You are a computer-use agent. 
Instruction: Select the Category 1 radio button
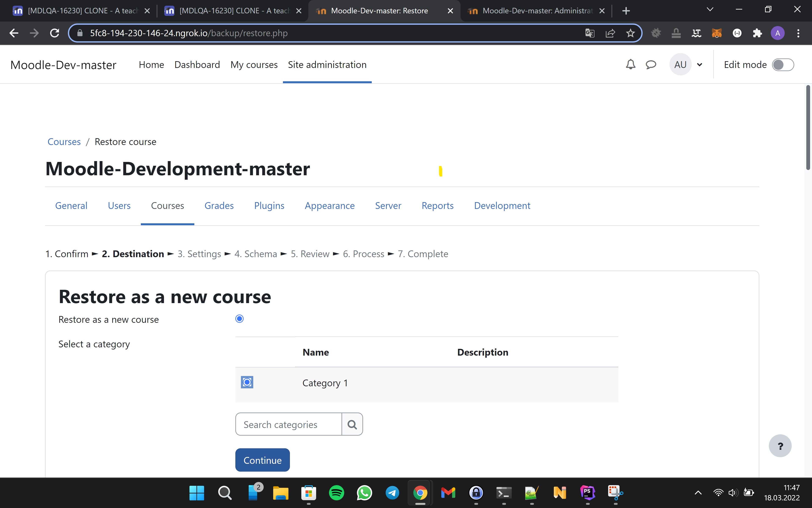(x=247, y=382)
